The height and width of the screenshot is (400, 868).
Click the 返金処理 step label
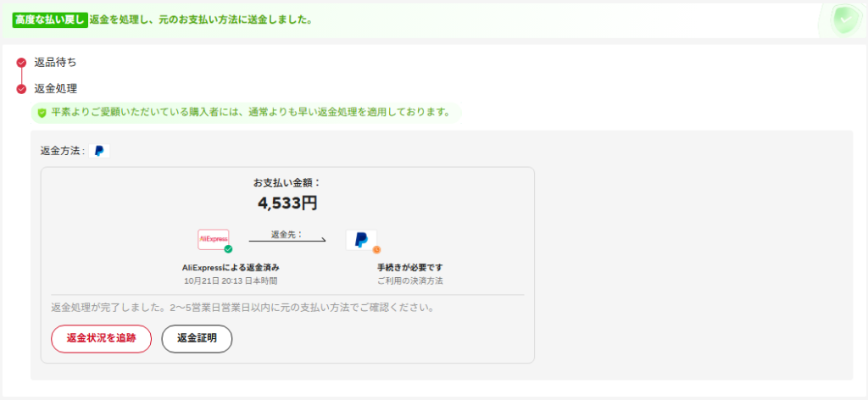click(55, 89)
